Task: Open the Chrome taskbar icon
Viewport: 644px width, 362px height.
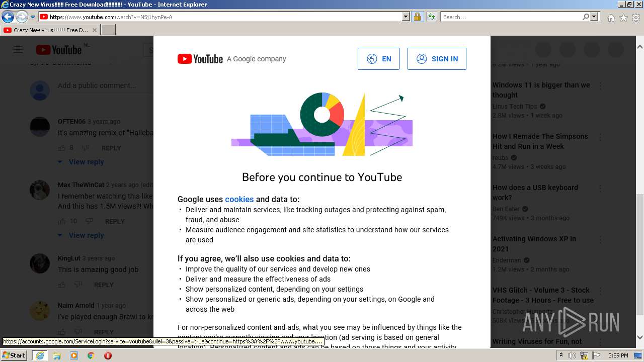Action: [x=91, y=355]
